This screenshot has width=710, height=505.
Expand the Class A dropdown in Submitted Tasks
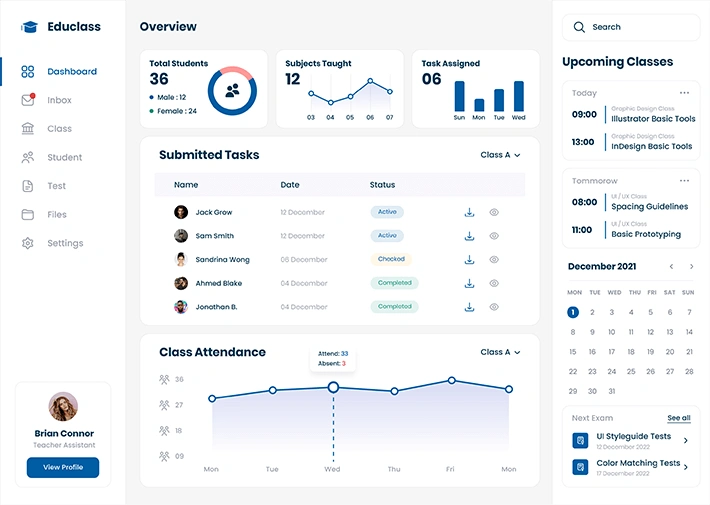pyautogui.click(x=500, y=155)
